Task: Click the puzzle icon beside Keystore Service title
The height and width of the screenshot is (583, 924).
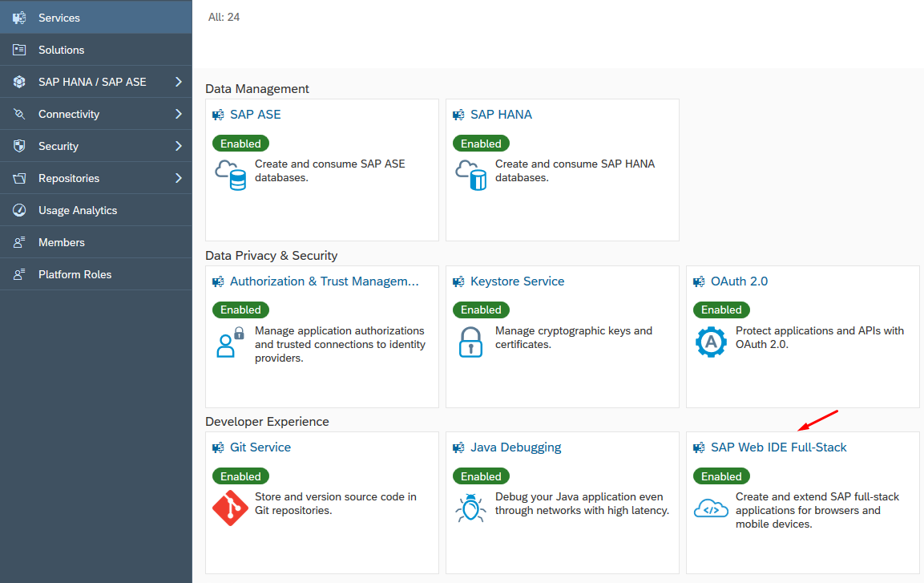Action: click(458, 281)
